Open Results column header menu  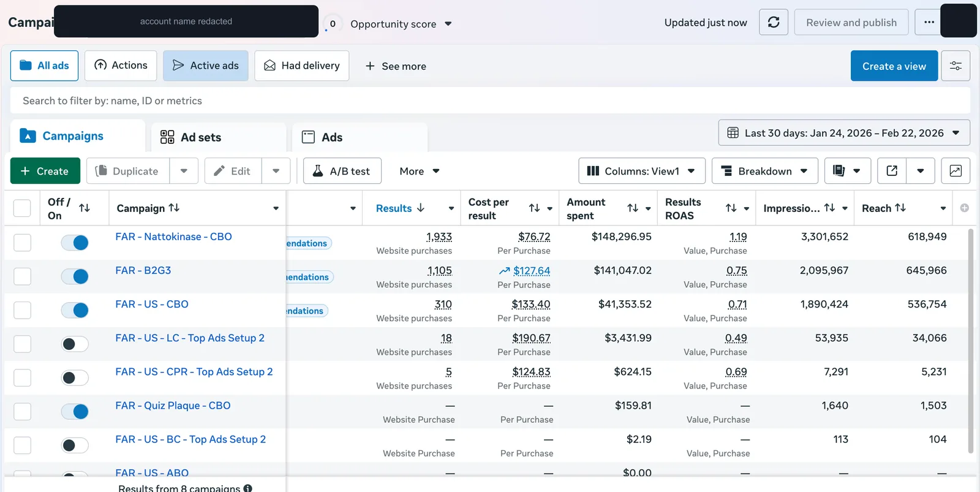(451, 208)
